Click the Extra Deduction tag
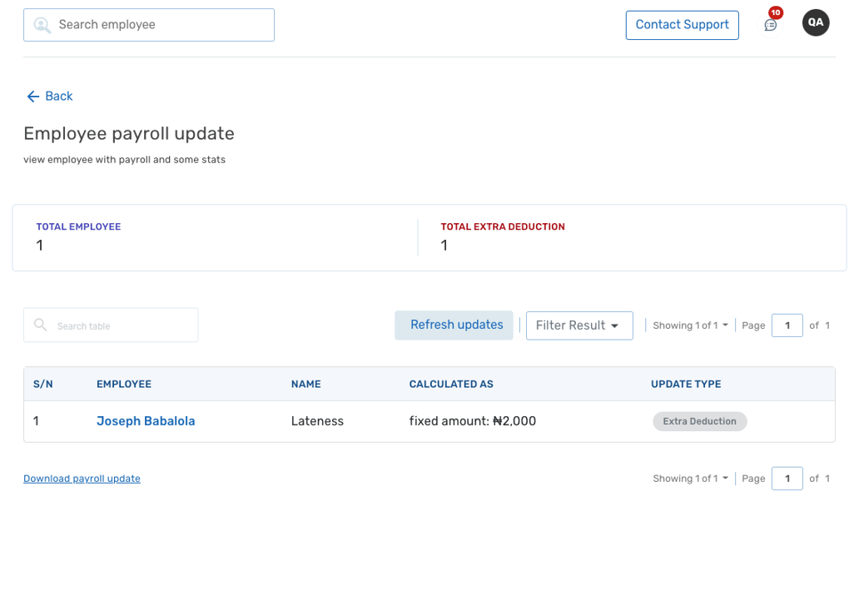This screenshot has width=859, height=616. click(x=699, y=421)
